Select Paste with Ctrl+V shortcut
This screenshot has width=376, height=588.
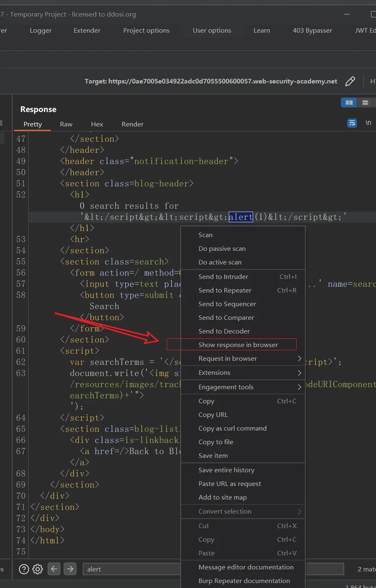(243, 553)
